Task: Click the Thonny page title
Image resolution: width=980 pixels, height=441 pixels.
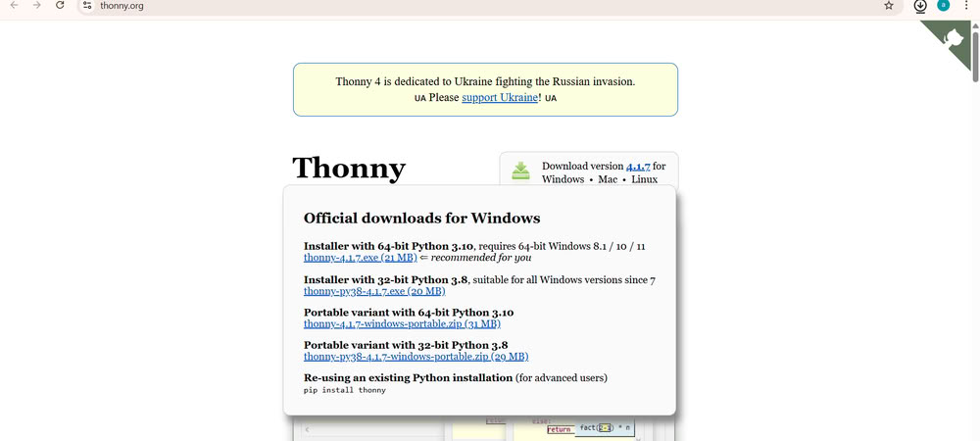Action: click(x=349, y=168)
